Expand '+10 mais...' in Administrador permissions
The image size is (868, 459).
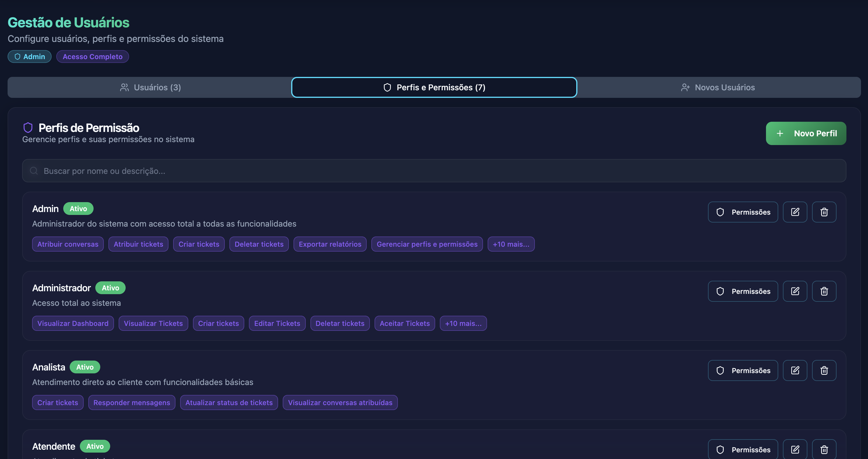[463, 323]
